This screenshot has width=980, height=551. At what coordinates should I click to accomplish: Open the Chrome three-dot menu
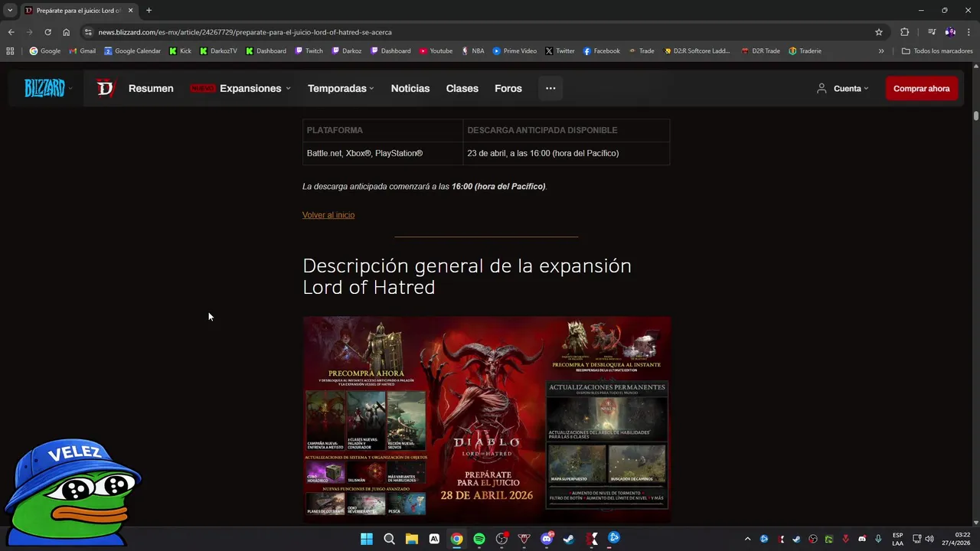click(969, 32)
